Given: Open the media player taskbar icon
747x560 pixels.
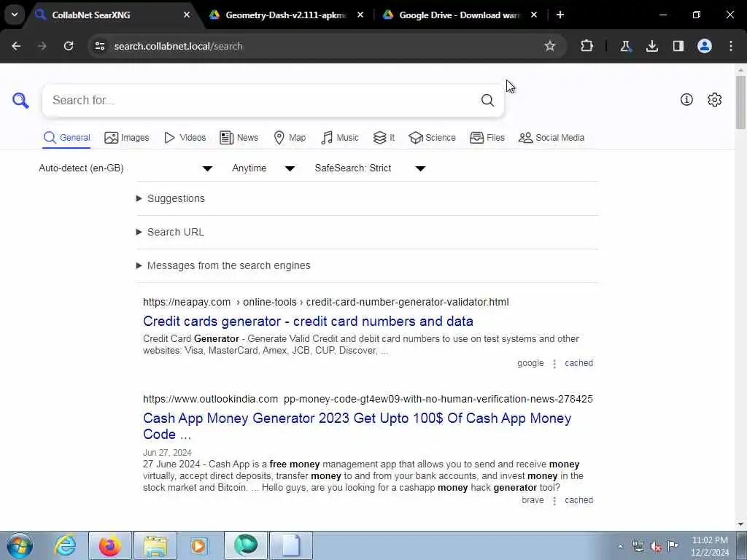Looking at the screenshot, I should pos(199,545).
